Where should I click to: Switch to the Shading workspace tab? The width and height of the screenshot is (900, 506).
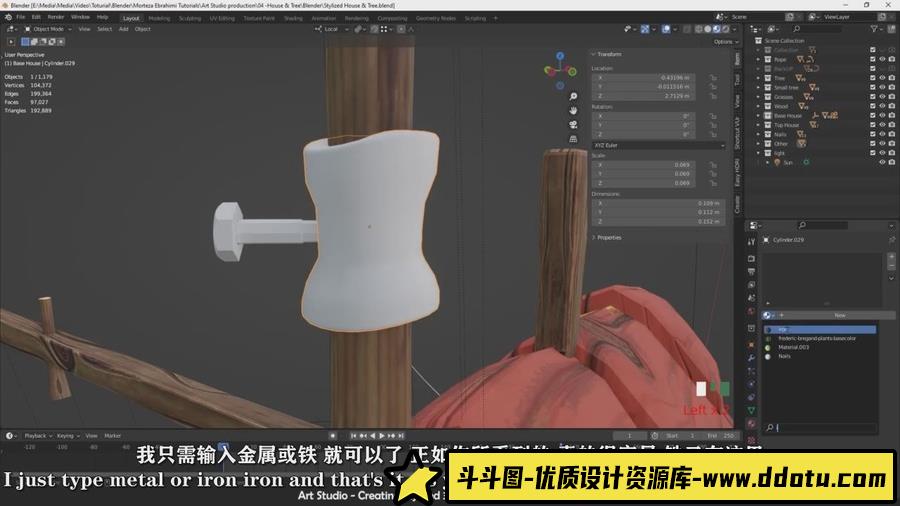(293, 18)
